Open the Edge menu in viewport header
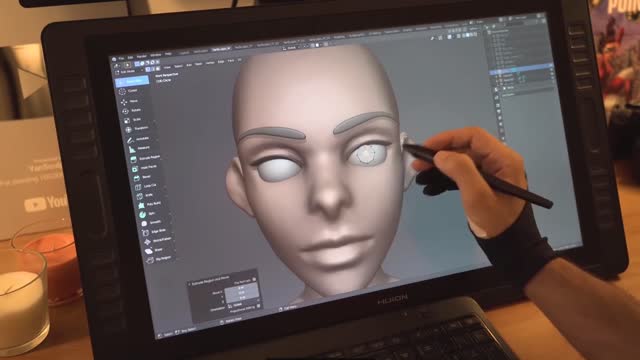Screen dimensions: 640x360 (220, 62)
